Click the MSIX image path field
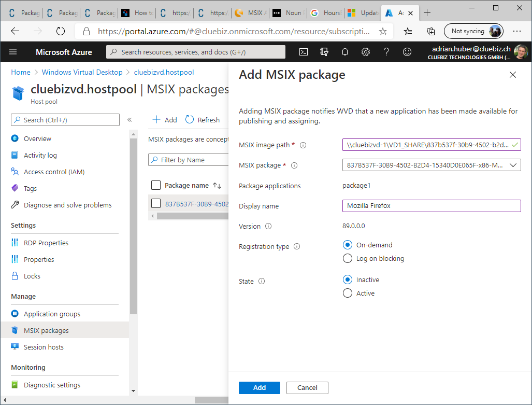 [432, 145]
